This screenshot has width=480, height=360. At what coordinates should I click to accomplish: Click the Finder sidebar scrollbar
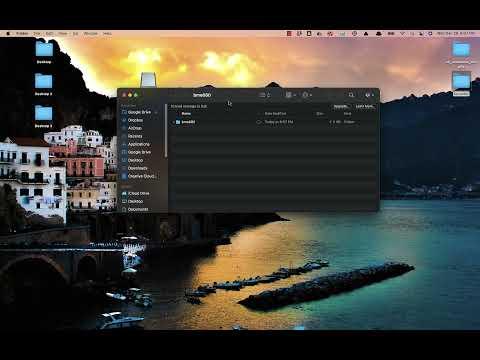tap(166, 131)
